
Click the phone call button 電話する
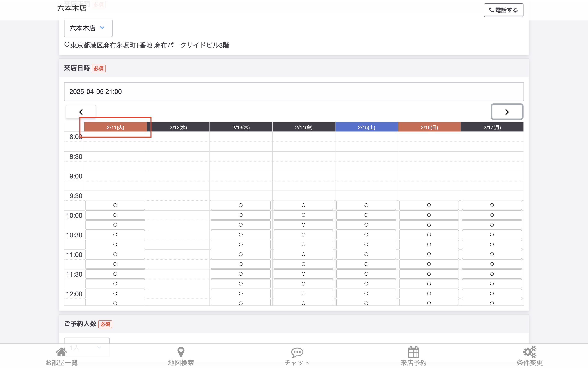(x=503, y=10)
